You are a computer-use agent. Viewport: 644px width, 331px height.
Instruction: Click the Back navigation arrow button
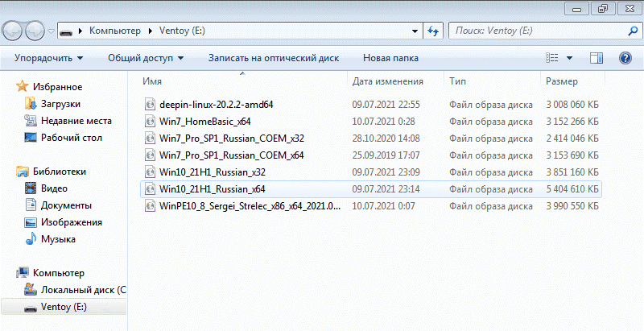pos(13,31)
